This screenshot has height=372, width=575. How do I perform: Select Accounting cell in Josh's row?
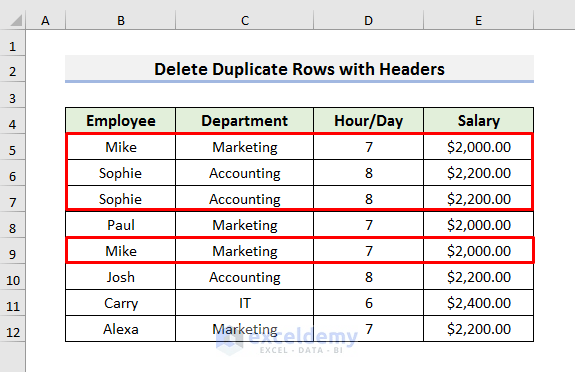[x=245, y=277]
